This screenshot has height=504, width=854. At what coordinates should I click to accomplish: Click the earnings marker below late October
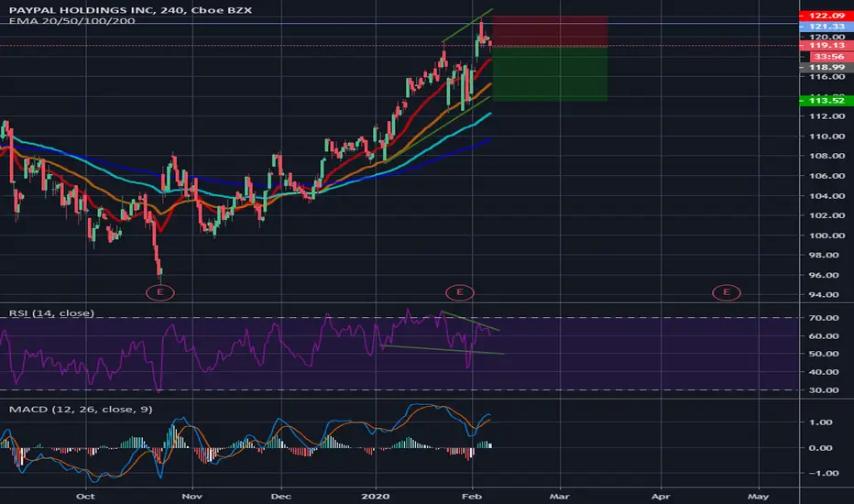pyautogui.click(x=160, y=292)
